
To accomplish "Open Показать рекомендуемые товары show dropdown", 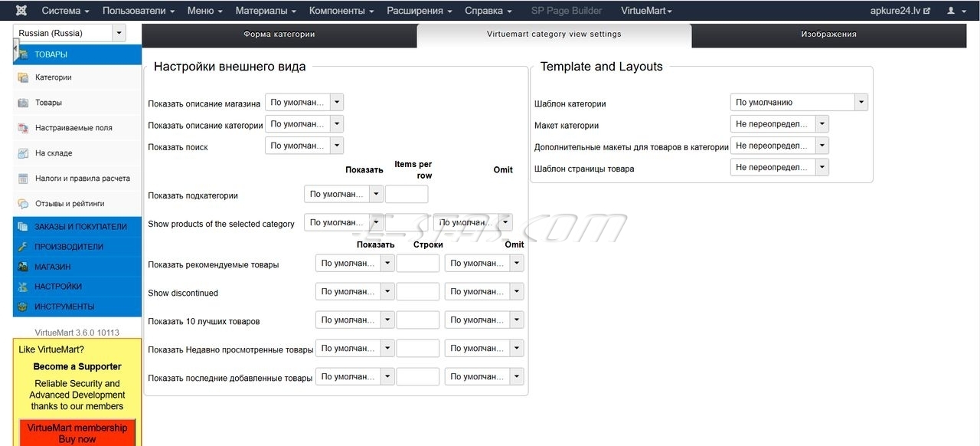I will click(x=354, y=263).
